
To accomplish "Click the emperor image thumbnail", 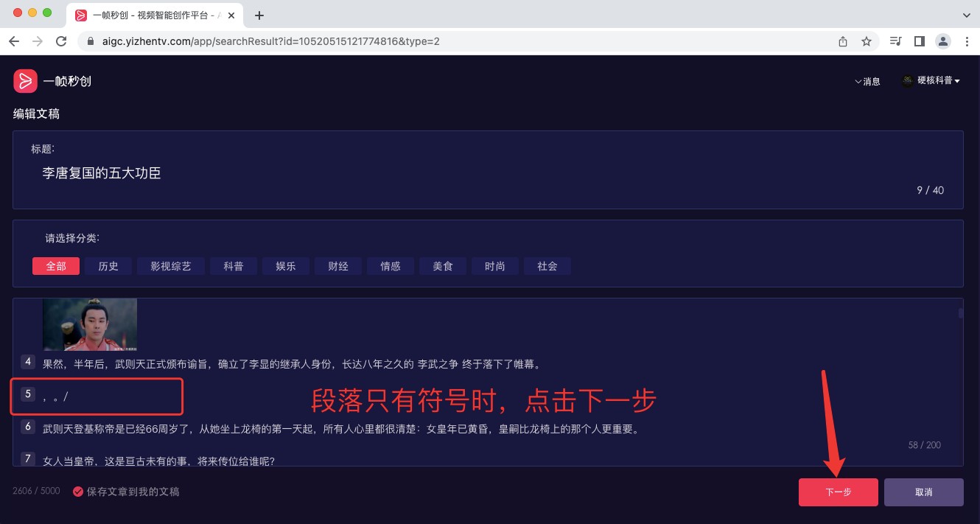I will tap(90, 324).
